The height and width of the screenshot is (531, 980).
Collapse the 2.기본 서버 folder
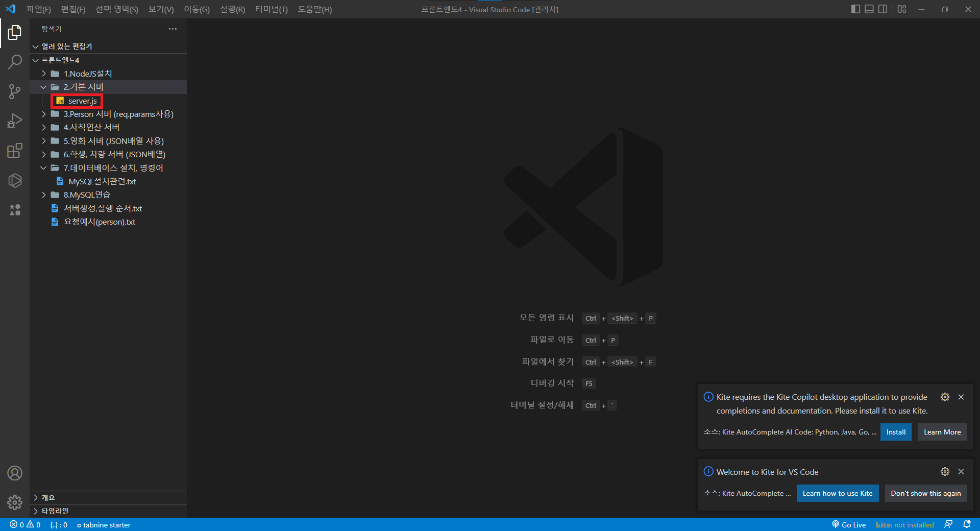tap(108, 87)
